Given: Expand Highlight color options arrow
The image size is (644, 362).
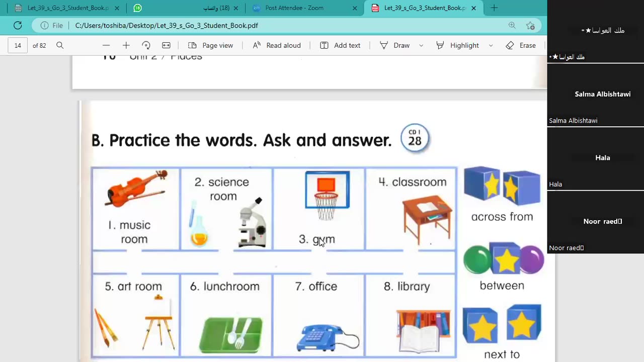Looking at the screenshot, I should 491,45.
